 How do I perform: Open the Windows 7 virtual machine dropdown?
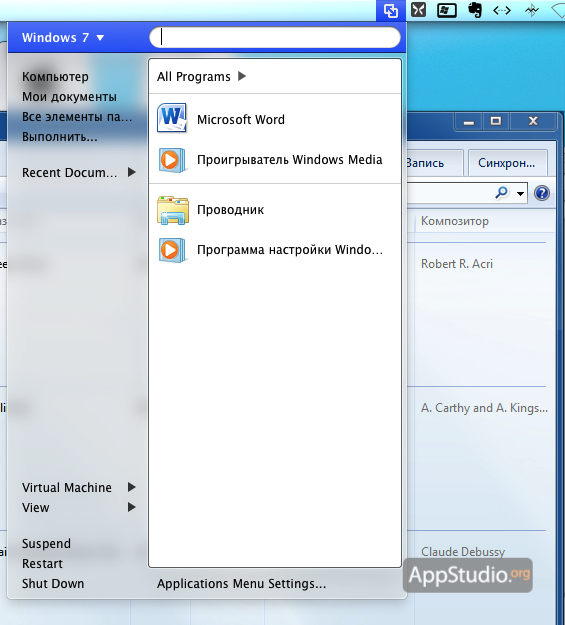click(x=63, y=37)
